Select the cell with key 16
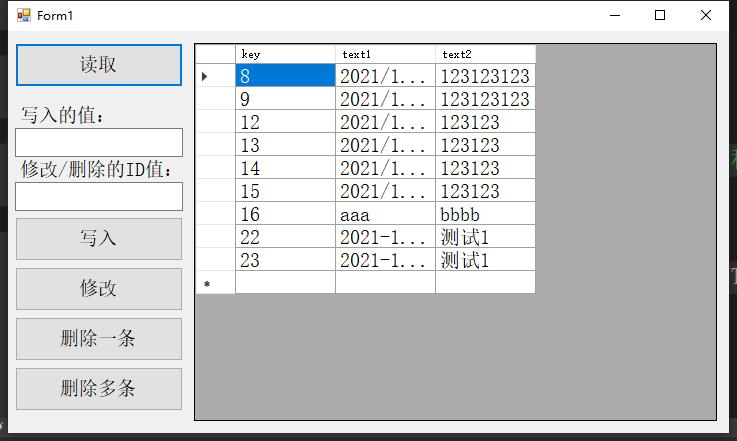This screenshot has width=737, height=441. coord(285,214)
